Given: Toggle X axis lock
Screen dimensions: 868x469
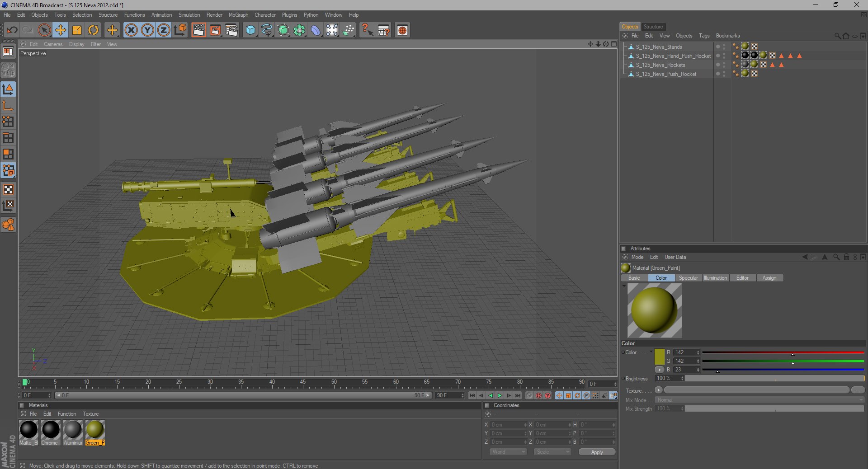Looking at the screenshot, I should [131, 30].
